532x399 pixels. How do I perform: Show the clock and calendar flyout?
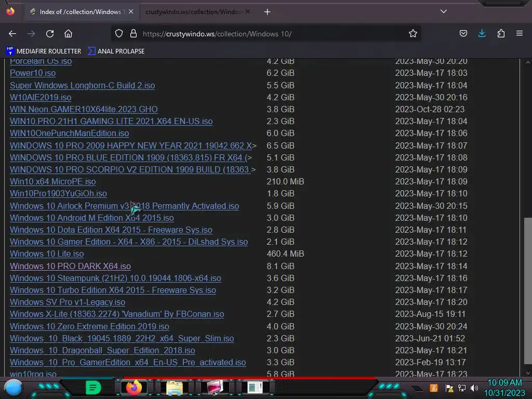click(504, 388)
